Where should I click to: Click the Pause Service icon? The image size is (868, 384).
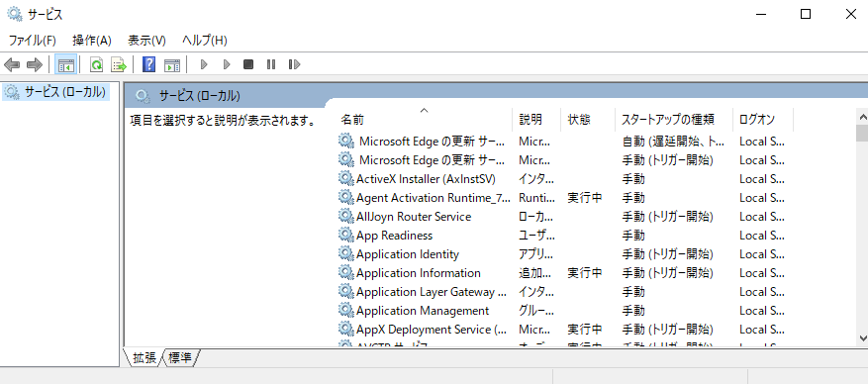point(271,64)
